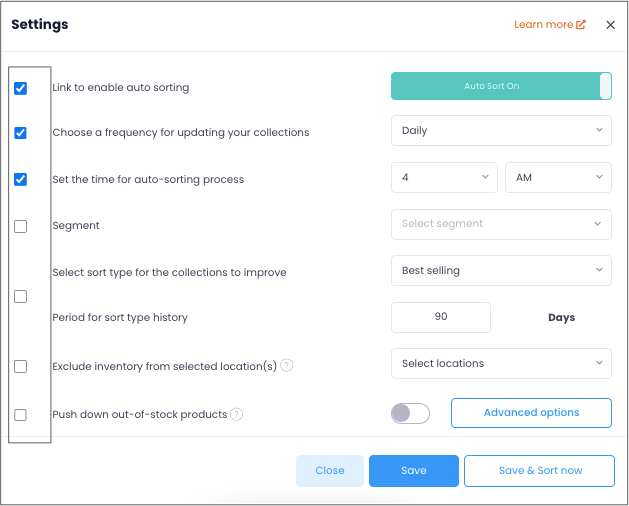629x506 pixels.
Task: Enable the push down out-of-stock switch
Action: [x=410, y=413]
